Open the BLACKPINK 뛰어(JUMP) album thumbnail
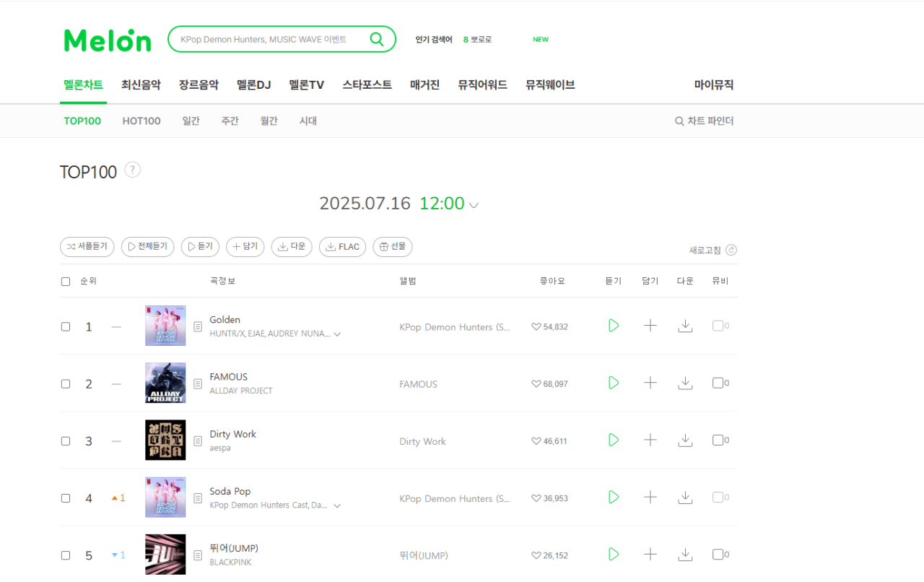The image size is (924, 582). pyautogui.click(x=165, y=555)
